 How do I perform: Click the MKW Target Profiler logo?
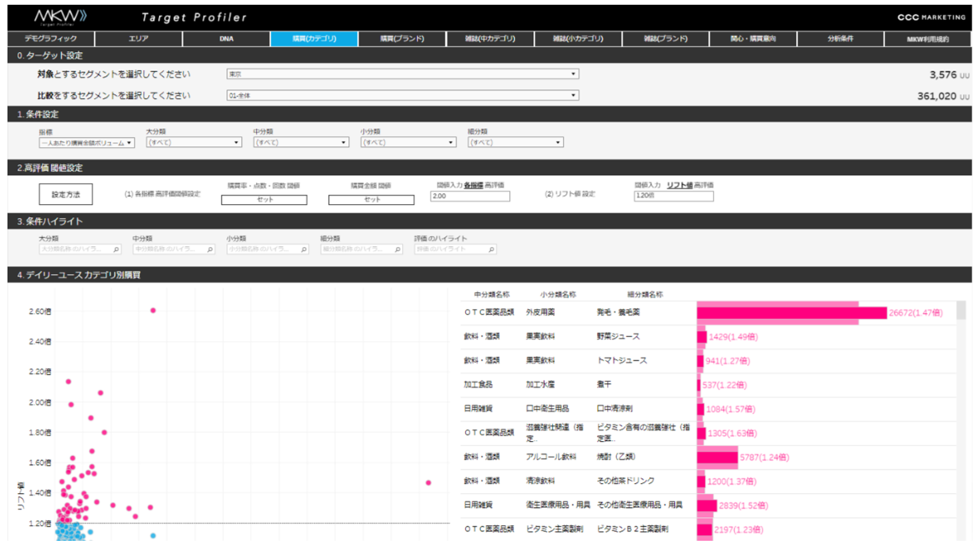pos(60,16)
